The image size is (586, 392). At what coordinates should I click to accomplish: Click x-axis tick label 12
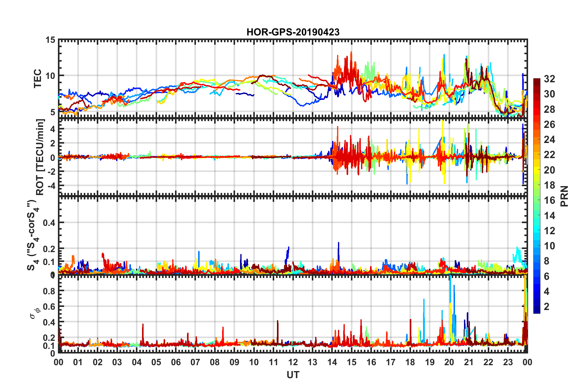pos(293,362)
